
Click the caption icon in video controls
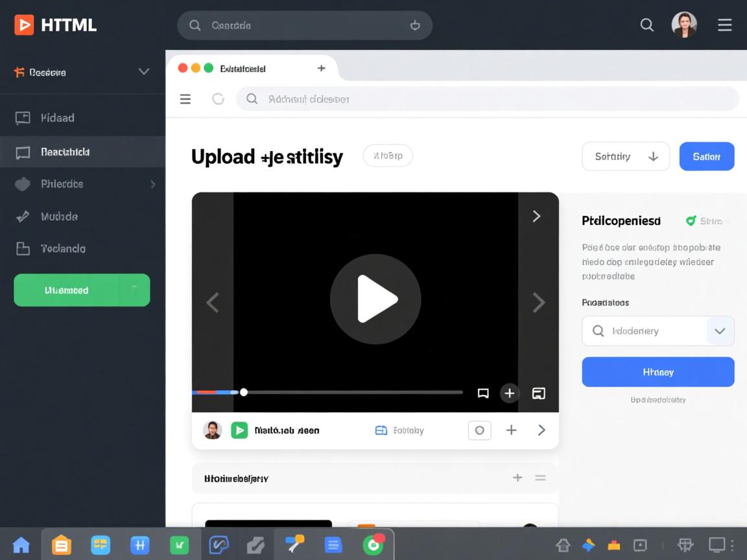(482, 393)
